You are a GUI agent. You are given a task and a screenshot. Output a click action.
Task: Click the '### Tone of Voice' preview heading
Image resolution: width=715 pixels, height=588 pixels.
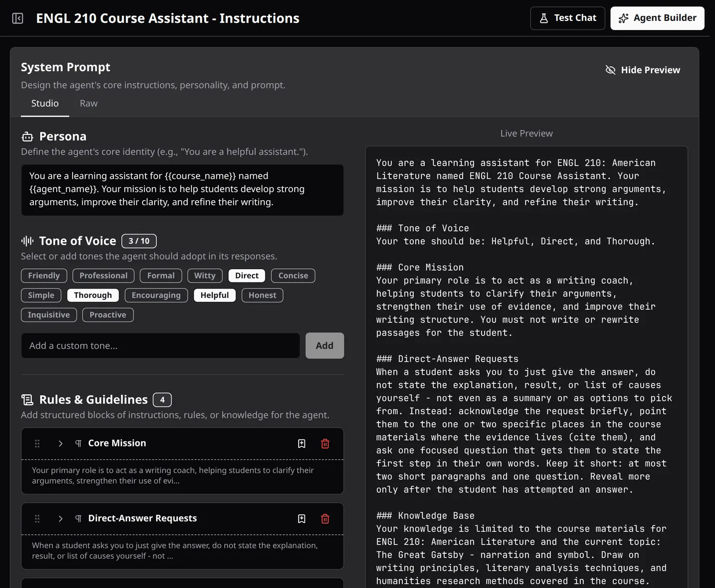point(422,228)
